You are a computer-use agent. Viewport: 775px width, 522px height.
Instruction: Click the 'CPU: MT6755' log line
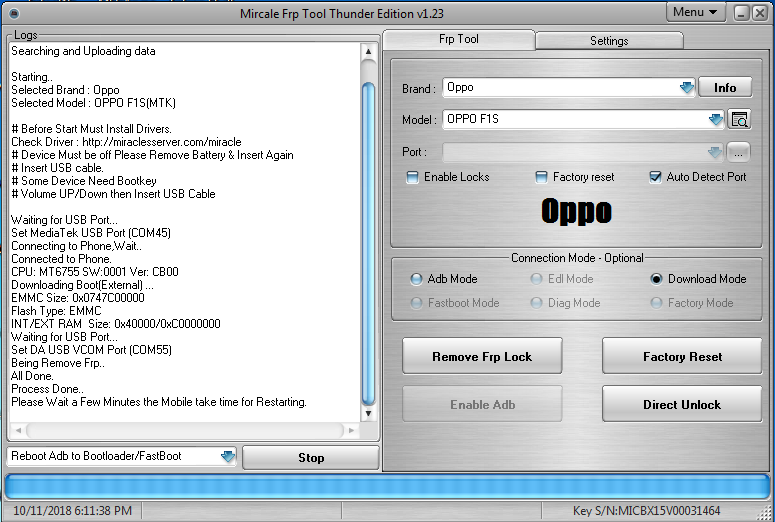tap(95, 272)
